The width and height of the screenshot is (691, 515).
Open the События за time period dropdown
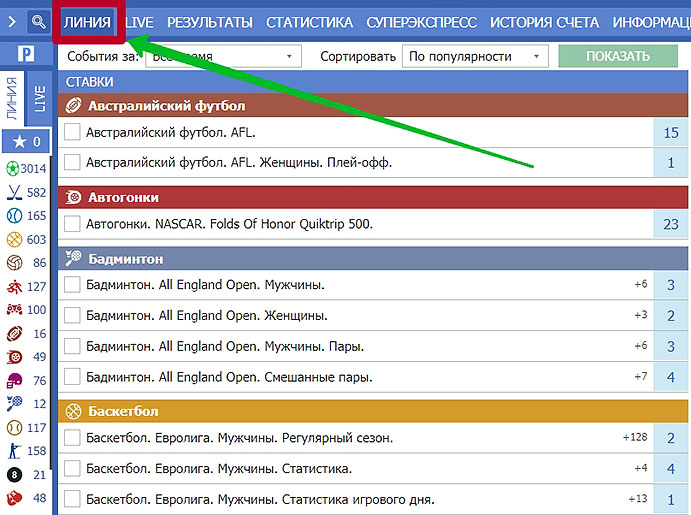[223, 57]
